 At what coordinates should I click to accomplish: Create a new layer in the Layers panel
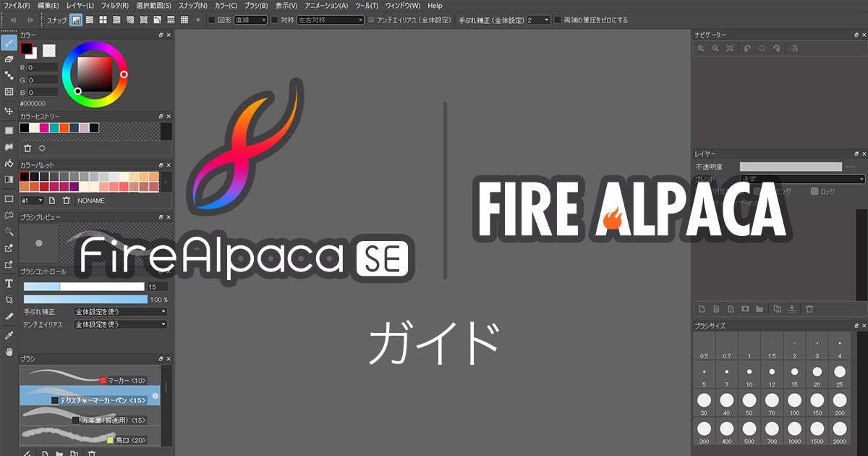pyautogui.click(x=702, y=308)
